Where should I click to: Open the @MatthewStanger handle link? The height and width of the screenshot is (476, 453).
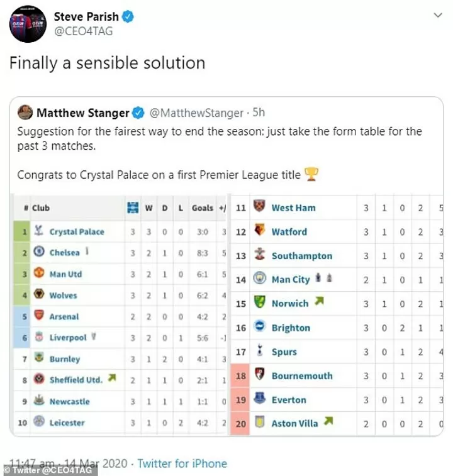point(196,113)
